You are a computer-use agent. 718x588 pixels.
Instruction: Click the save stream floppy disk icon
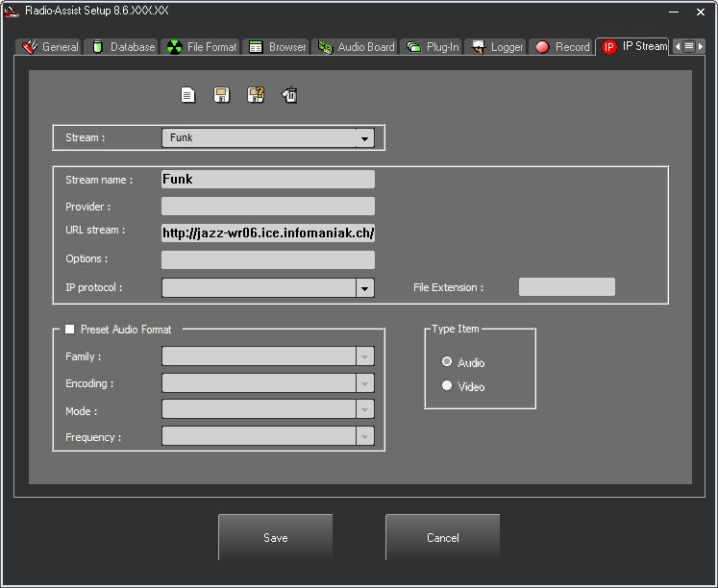221,95
